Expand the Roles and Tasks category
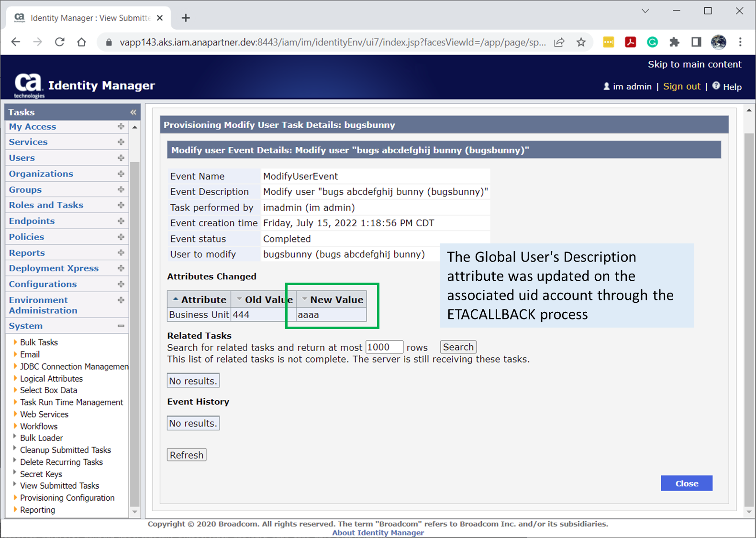The height and width of the screenshot is (538, 756). pyautogui.click(x=121, y=205)
